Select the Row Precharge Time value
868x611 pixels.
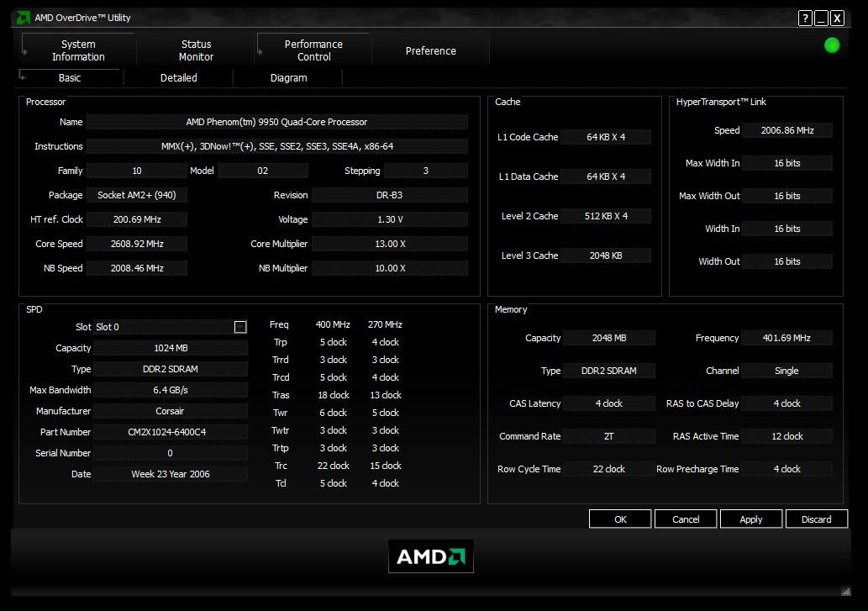pyautogui.click(x=786, y=469)
